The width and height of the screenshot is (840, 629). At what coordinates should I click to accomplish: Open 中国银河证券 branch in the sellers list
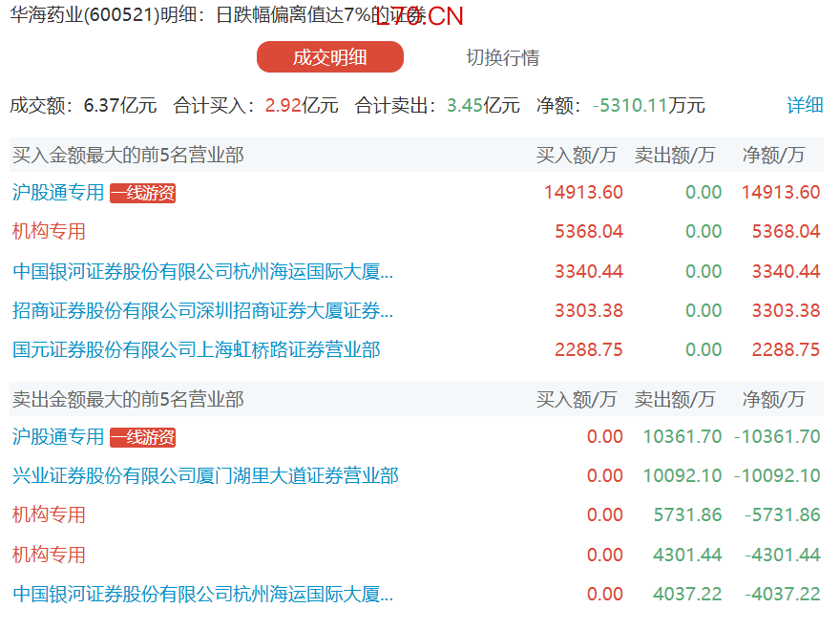pyautogui.click(x=202, y=595)
